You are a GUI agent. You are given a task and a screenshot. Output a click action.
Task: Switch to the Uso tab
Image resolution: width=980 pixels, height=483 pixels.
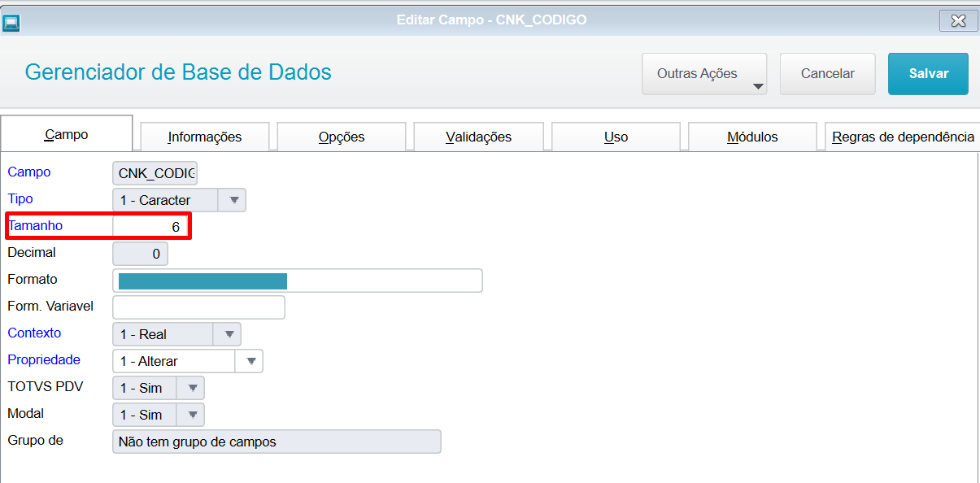coord(616,137)
